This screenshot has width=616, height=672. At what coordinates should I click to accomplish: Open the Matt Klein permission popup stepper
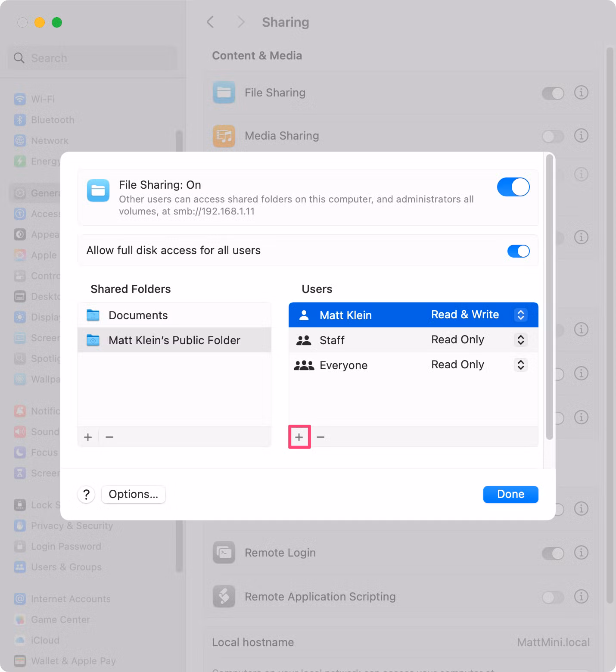[521, 315]
